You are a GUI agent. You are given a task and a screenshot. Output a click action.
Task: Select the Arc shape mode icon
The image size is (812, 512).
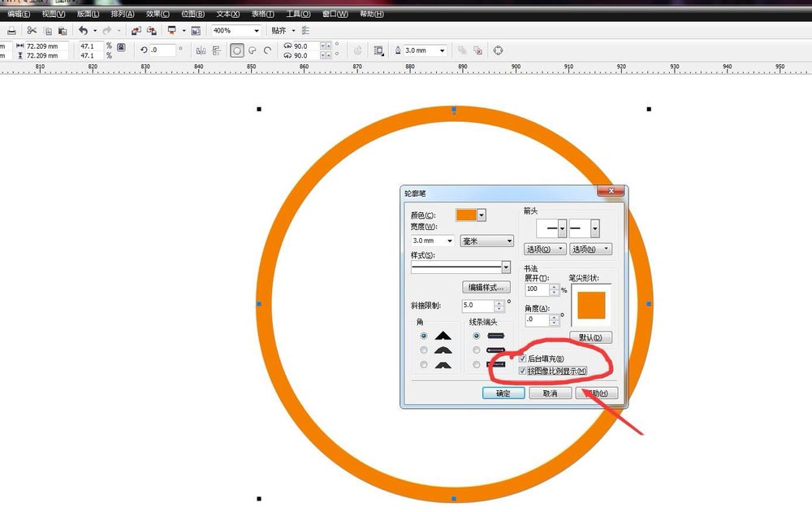click(267, 50)
